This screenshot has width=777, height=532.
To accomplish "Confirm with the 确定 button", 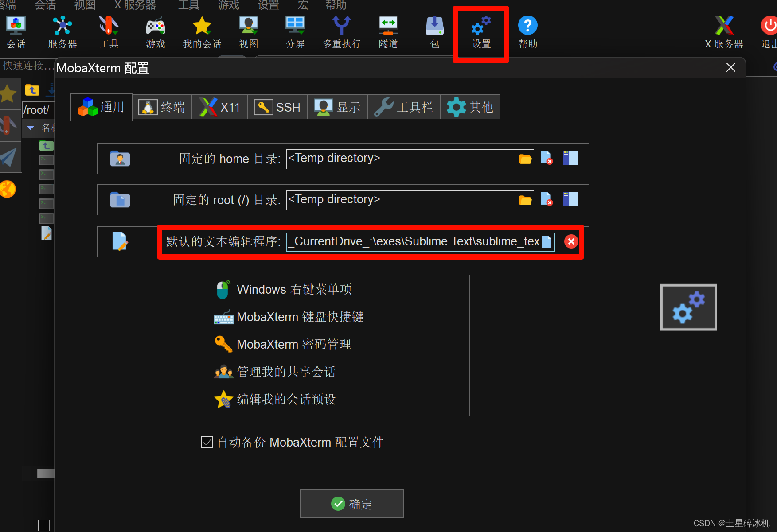I will coord(351,504).
